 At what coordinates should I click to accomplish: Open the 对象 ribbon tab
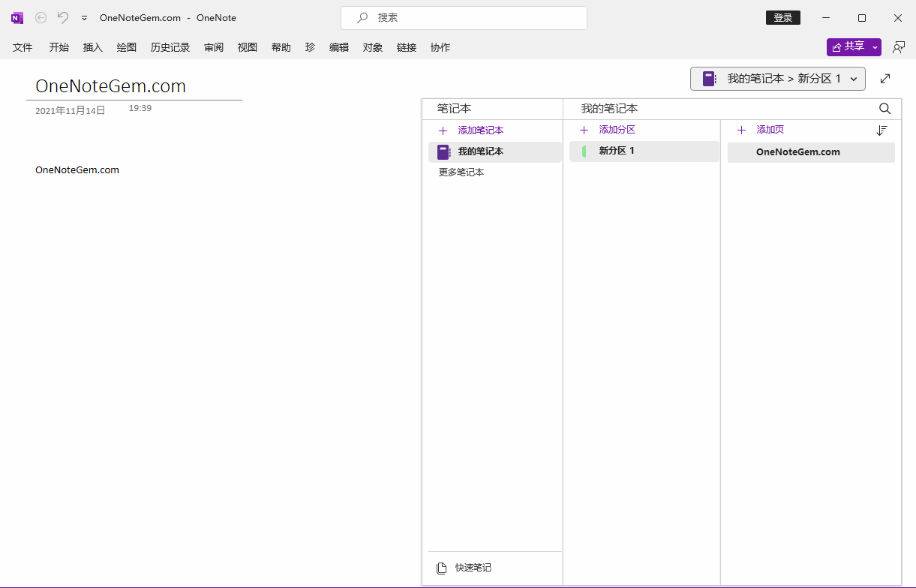[x=373, y=47]
